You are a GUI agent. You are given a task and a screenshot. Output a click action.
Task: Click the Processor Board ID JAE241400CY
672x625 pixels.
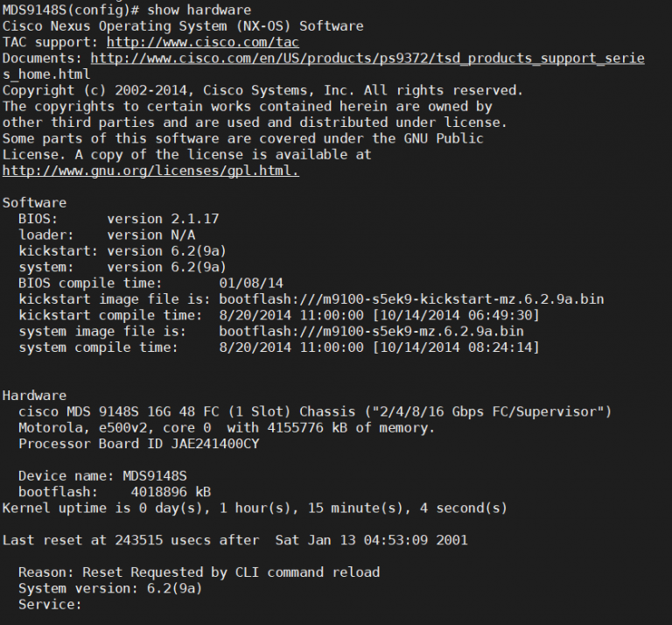(138, 444)
